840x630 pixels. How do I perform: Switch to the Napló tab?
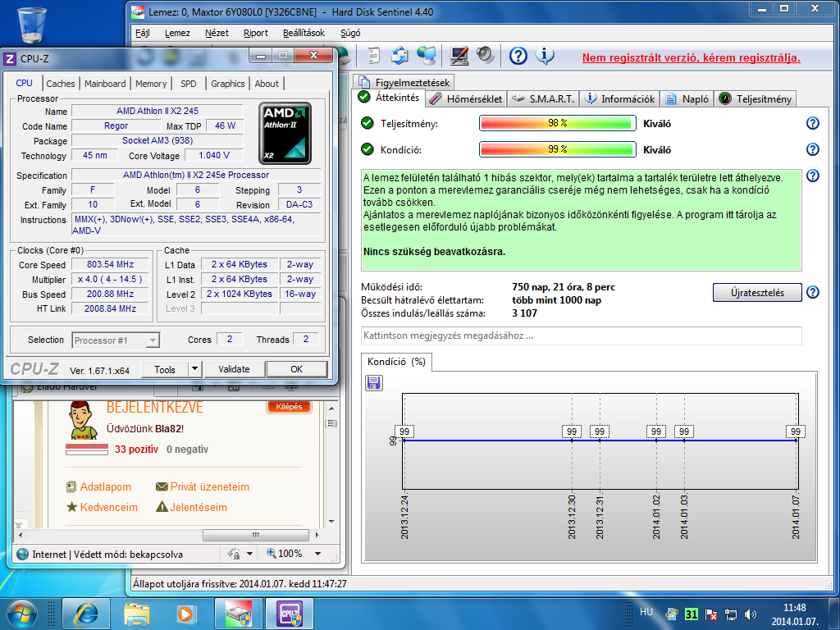click(687, 98)
